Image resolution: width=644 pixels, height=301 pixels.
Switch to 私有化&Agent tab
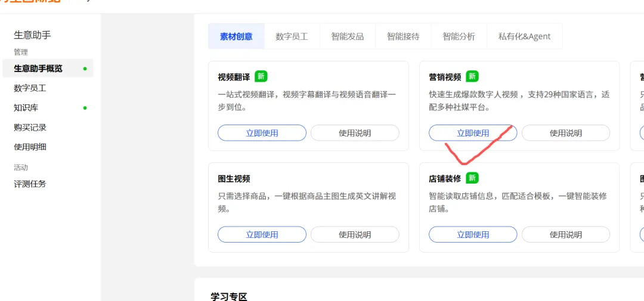[x=525, y=36]
